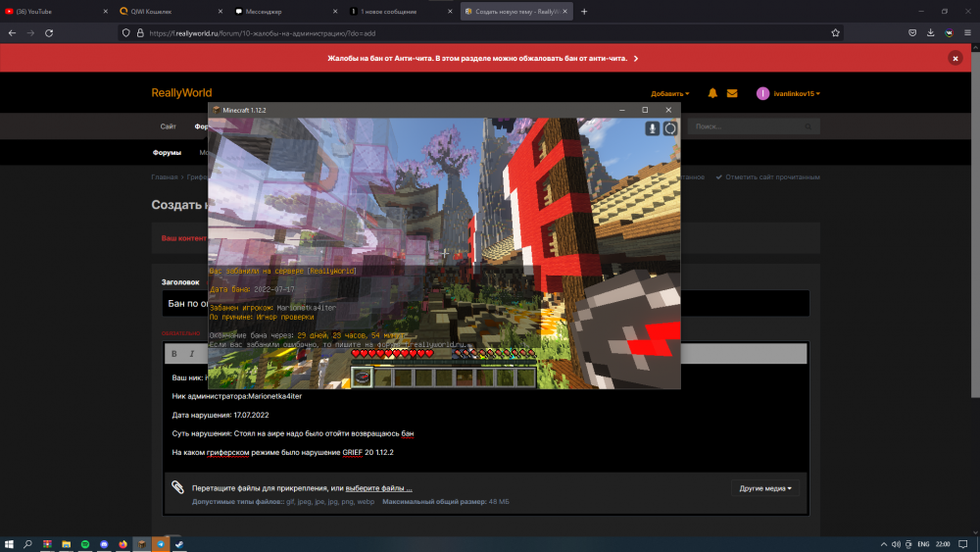Reload the current page

click(x=49, y=33)
